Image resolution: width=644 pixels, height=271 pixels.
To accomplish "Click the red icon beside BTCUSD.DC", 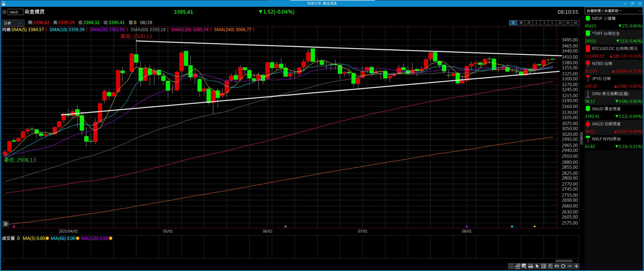I will [588, 48].
